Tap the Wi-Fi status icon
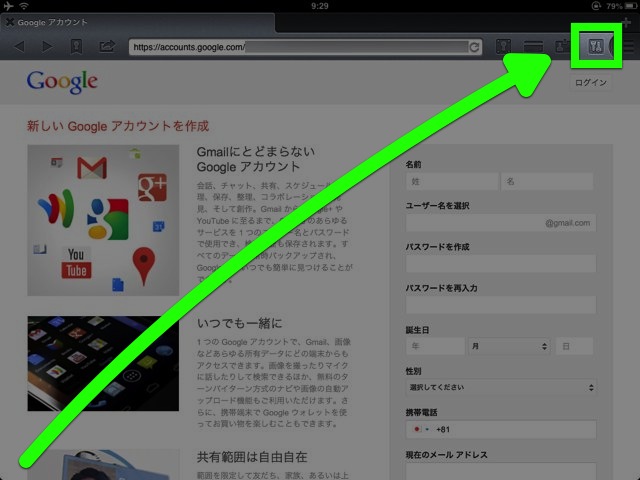This screenshot has height=480, width=640. [24, 6]
